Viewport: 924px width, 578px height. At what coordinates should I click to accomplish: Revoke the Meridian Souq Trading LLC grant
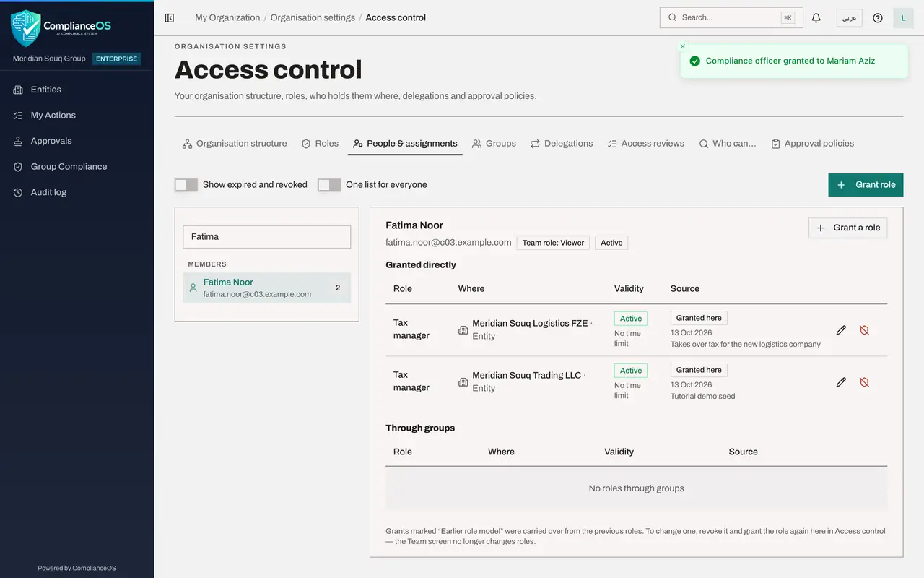[864, 382]
